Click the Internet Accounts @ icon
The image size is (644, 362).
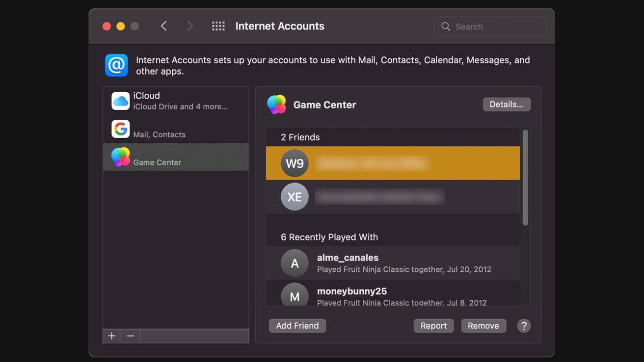pyautogui.click(x=116, y=65)
